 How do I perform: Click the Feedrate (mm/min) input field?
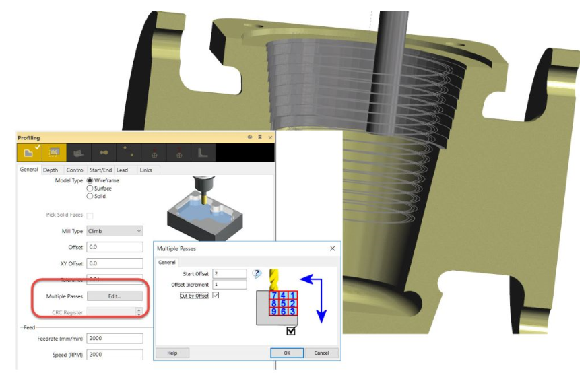pos(115,339)
